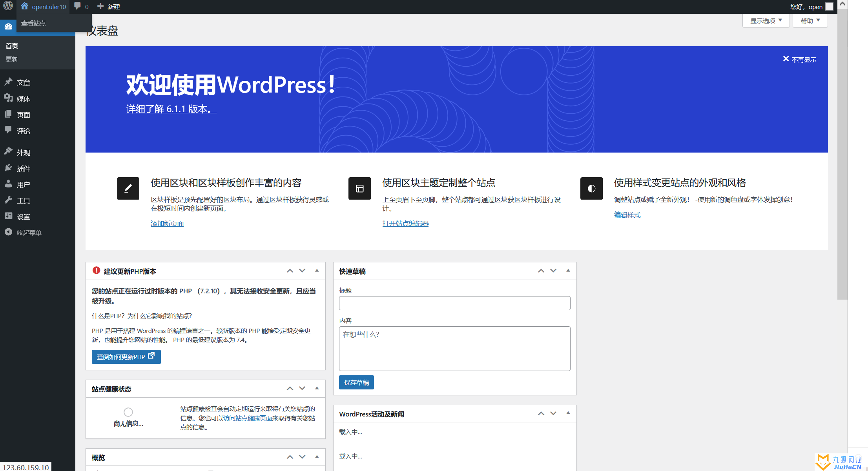Click the 添加新页面 link
868x471 pixels.
point(167,224)
